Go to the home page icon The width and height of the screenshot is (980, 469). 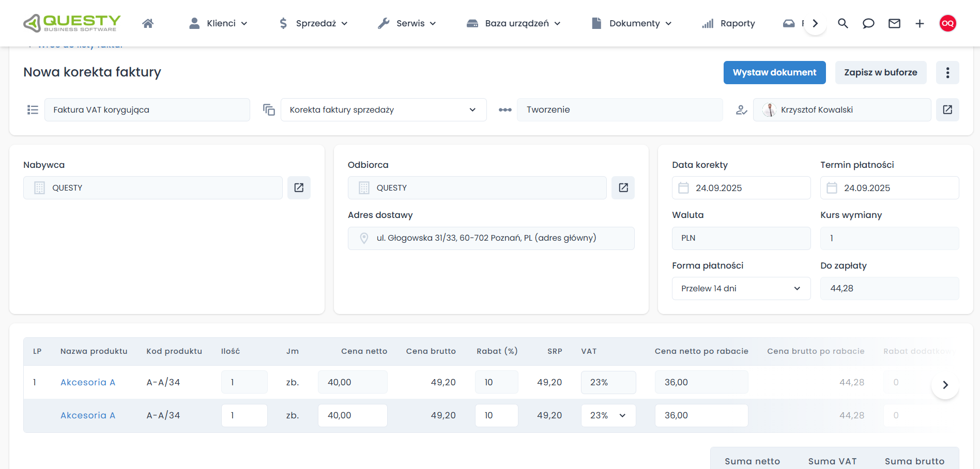(x=148, y=23)
